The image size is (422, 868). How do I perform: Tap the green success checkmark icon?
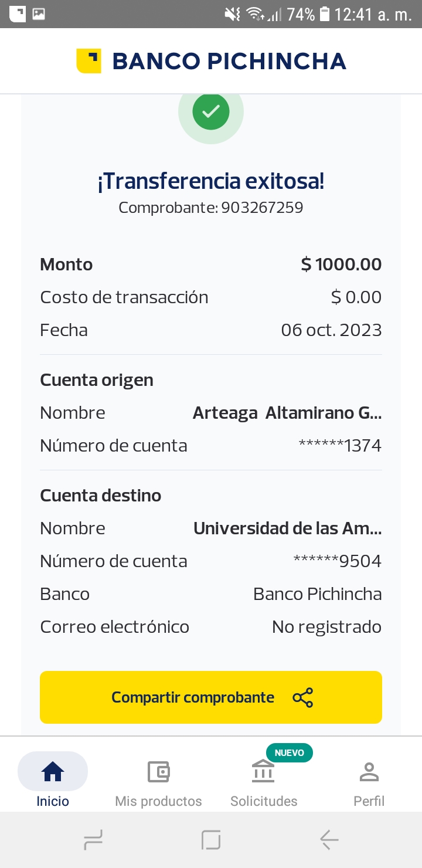pyautogui.click(x=211, y=111)
